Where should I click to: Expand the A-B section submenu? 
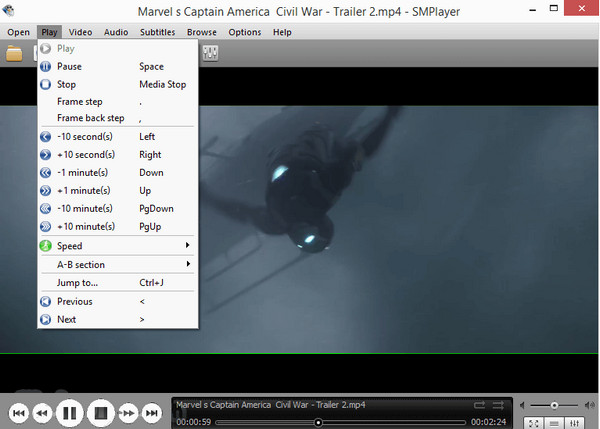tap(118, 264)
